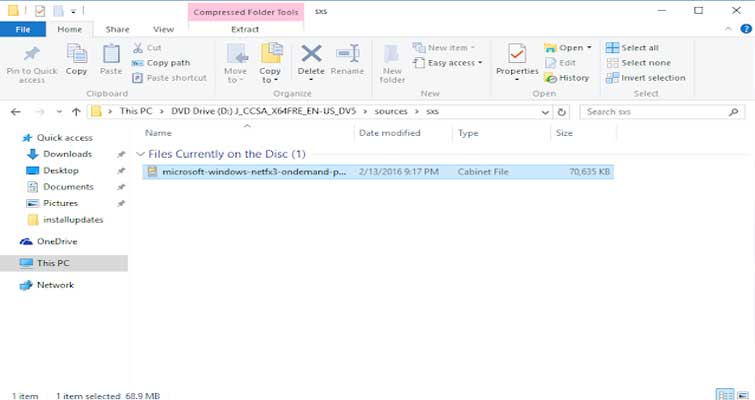The height and width of the screenshot is (400, 755).
Task: Open the Copy to menu
Action: click(x=270, y=64)
